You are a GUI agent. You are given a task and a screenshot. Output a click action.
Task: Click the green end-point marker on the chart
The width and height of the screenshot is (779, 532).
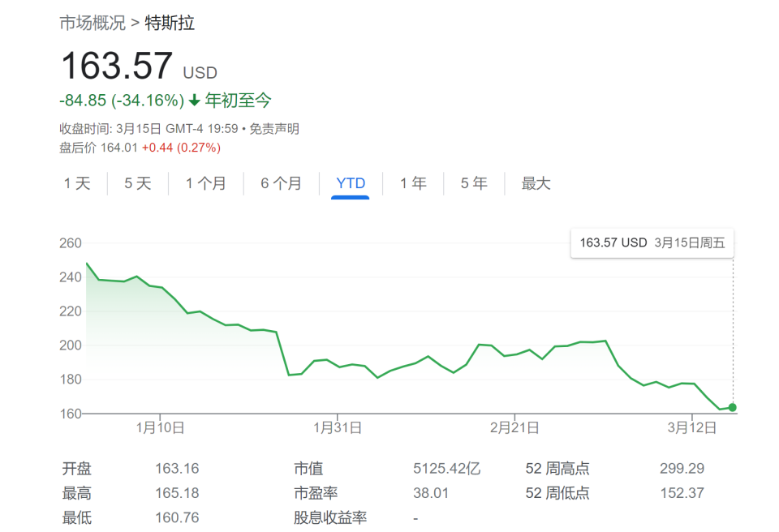[732, 407]
